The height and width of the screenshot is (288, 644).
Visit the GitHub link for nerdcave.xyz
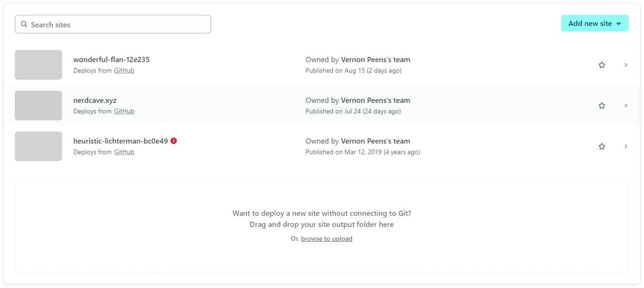(x=124, y=112)
